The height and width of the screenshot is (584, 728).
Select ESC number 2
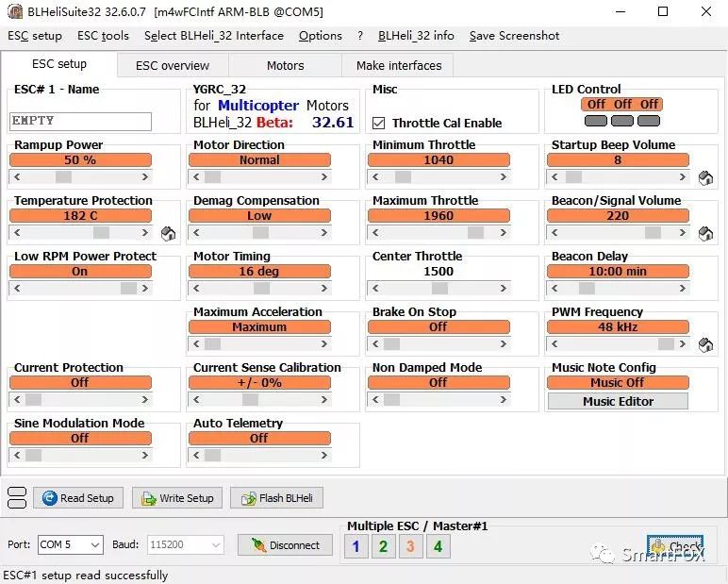point(383,546)
